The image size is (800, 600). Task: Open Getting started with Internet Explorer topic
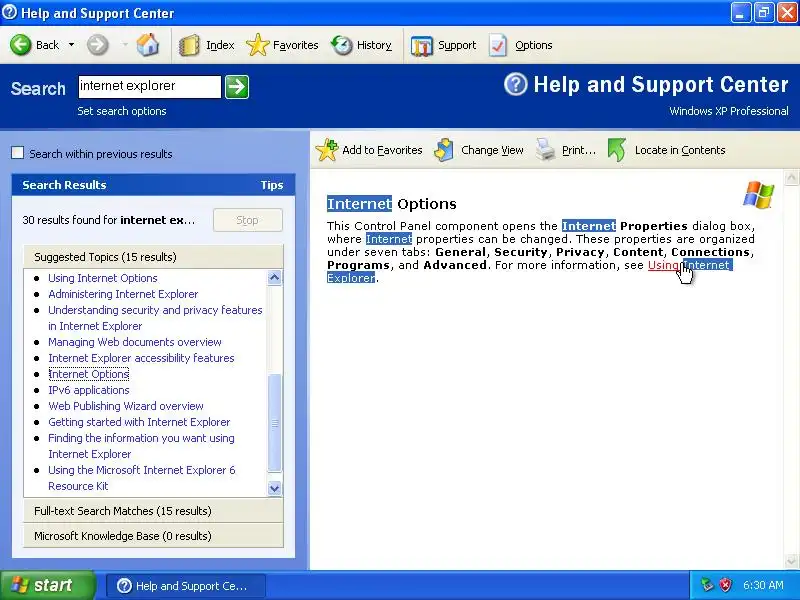[x=139, y=422]
